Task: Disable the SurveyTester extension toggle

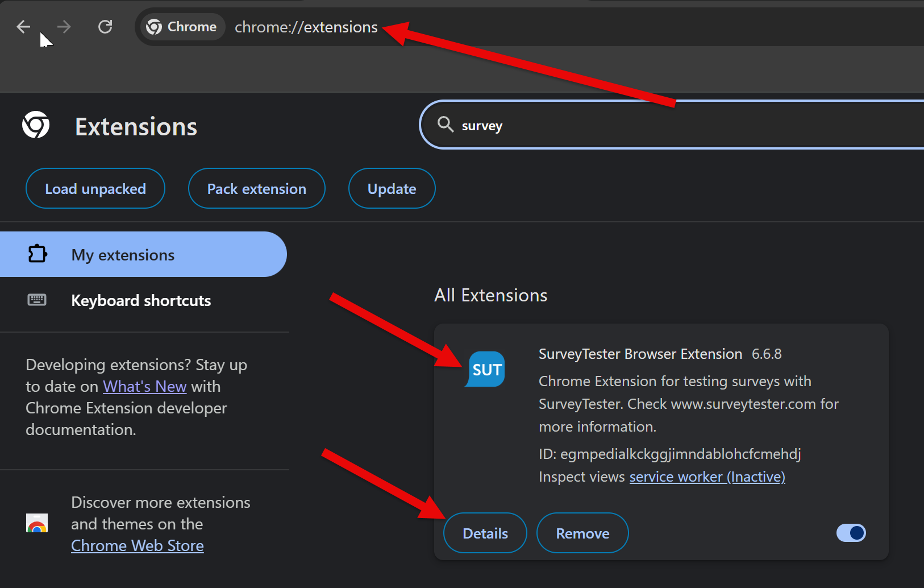Action: tap(851, 533)
